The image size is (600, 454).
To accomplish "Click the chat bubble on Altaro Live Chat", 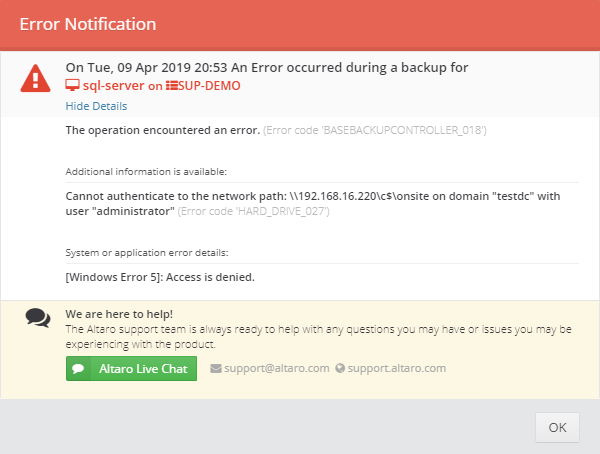I will point(78,368).
